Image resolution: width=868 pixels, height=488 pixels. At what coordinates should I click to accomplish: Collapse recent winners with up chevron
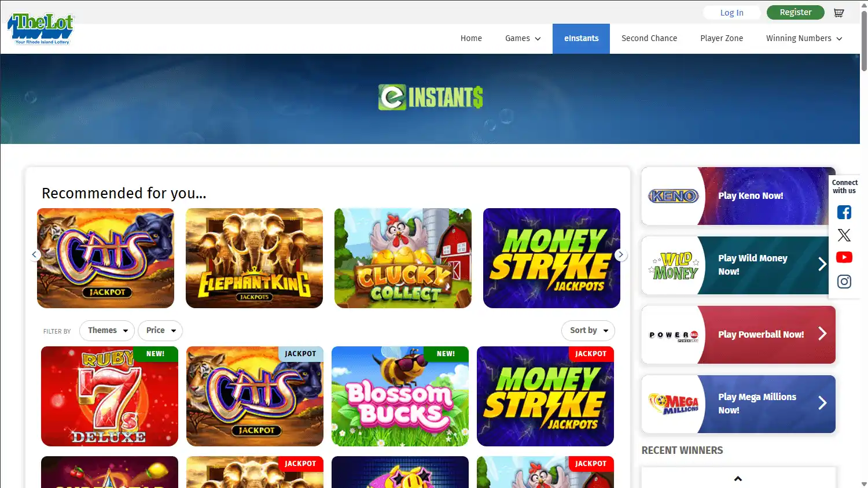click(738, 478)
